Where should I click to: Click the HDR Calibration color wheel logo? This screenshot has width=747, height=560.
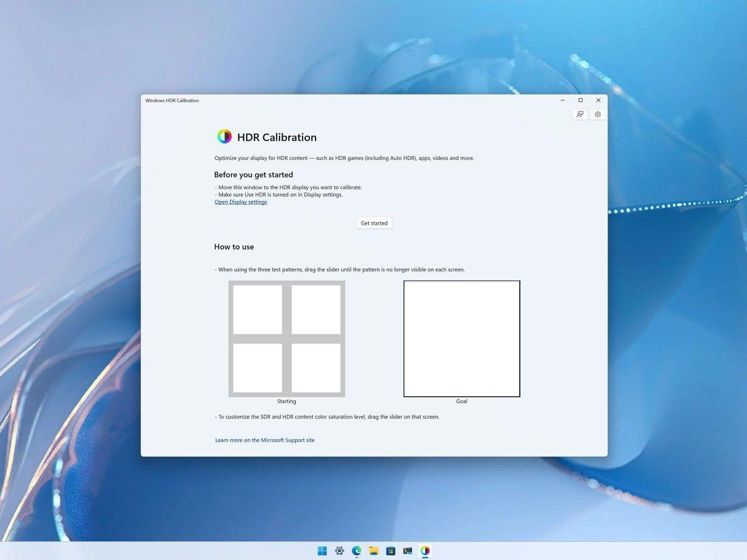[224, 136]
